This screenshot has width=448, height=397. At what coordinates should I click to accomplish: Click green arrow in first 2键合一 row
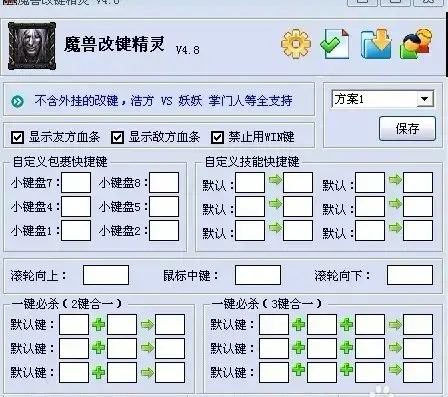pos(147,324)
